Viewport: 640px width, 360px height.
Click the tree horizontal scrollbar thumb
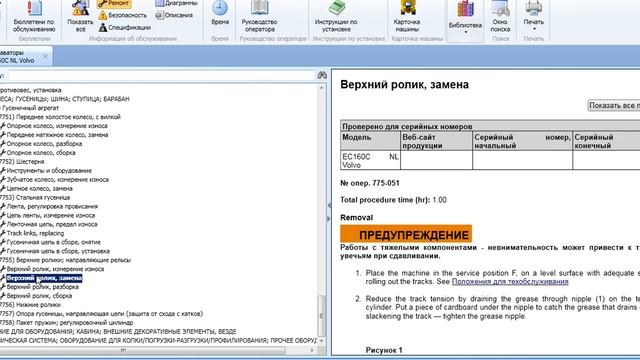pos(142,350)
